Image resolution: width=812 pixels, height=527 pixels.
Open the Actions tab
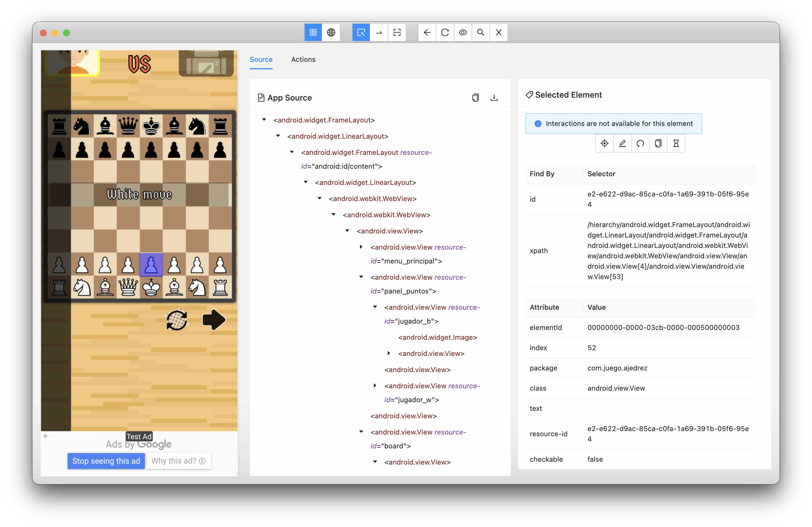tap(303, 59)
